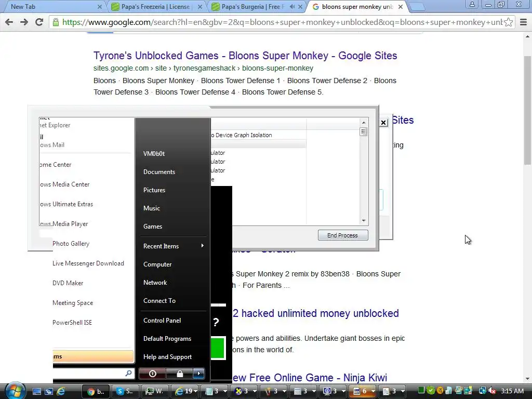The height and width of the screenshot is (399, 532).
Task: Click the green checkmark tray icon
Action: (431, 391)
